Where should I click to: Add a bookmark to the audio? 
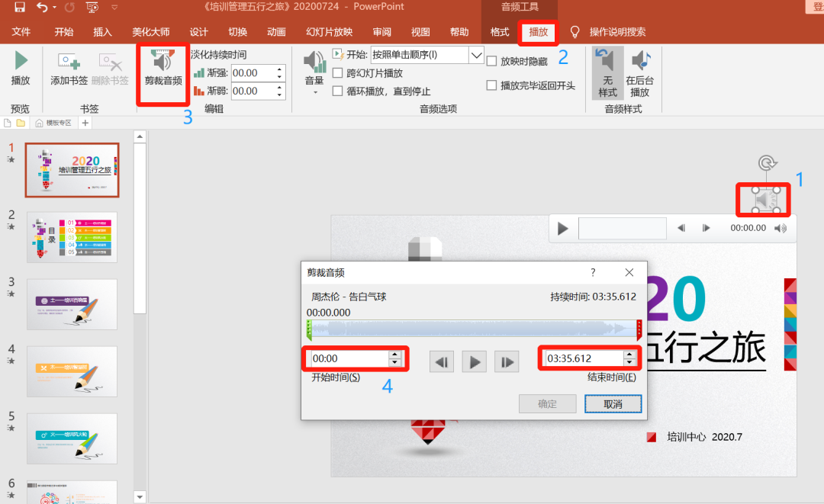click(69, 69)
